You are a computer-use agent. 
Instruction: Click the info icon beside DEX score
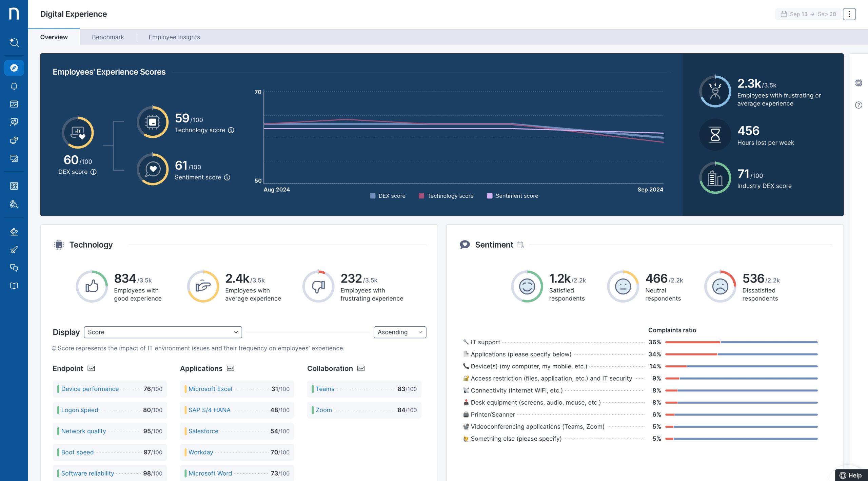pos(94,172)
